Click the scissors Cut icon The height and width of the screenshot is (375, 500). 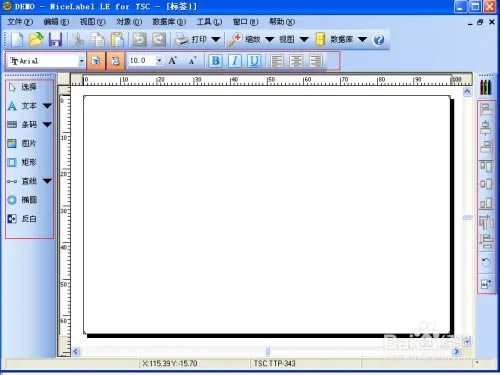tap(78, 40)
